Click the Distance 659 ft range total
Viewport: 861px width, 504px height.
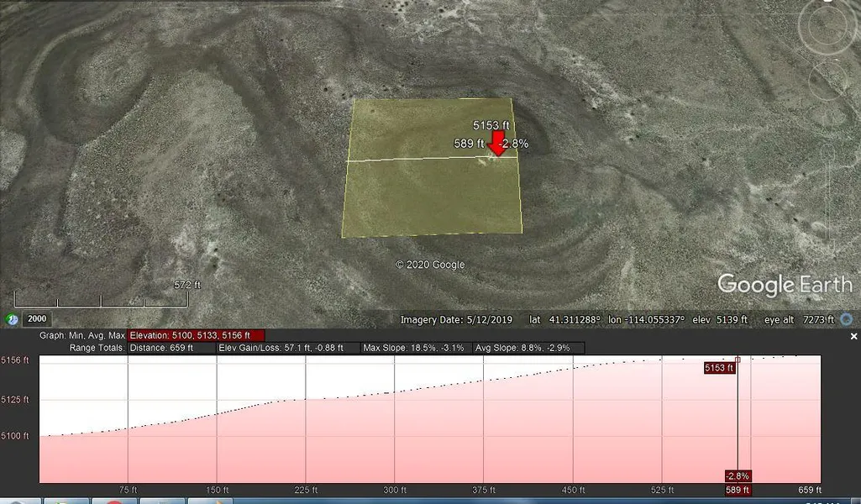[172, 347]
